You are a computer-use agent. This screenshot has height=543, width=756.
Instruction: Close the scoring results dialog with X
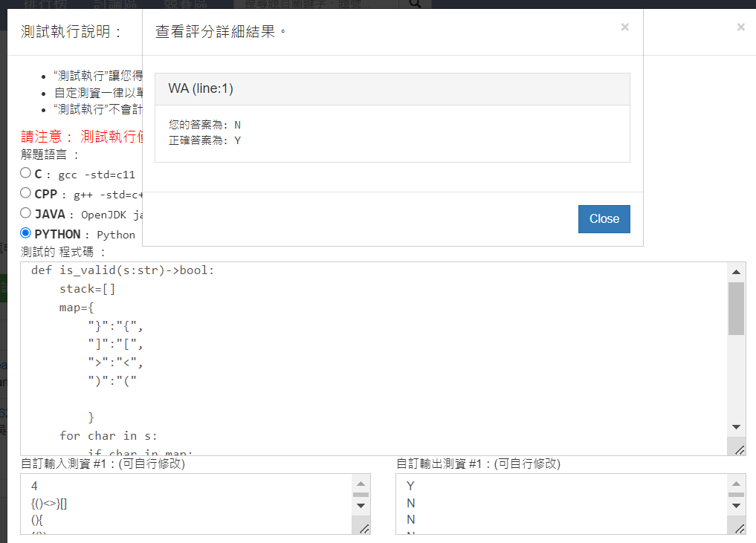[624, 27]
